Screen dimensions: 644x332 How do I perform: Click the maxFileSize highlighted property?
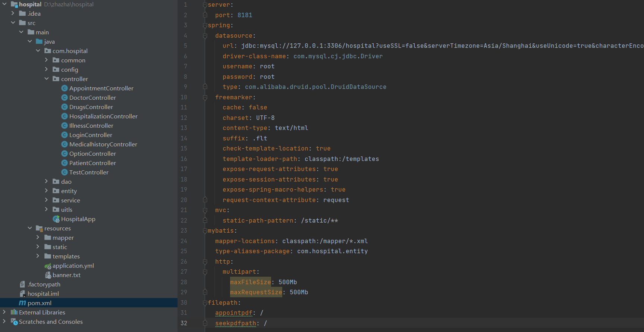click(x=250, y=282)
